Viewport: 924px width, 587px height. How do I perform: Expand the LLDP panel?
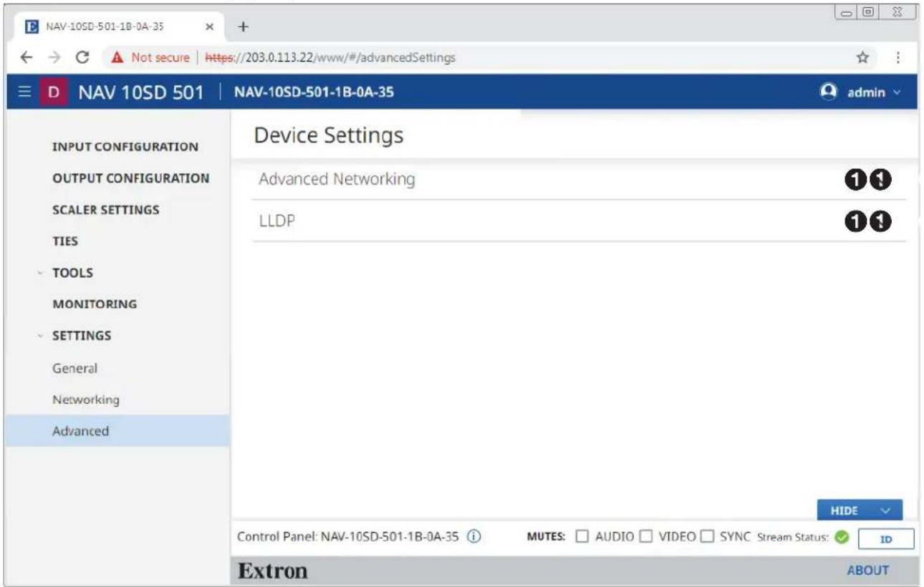pyautogui.click(x=579, y=221)
